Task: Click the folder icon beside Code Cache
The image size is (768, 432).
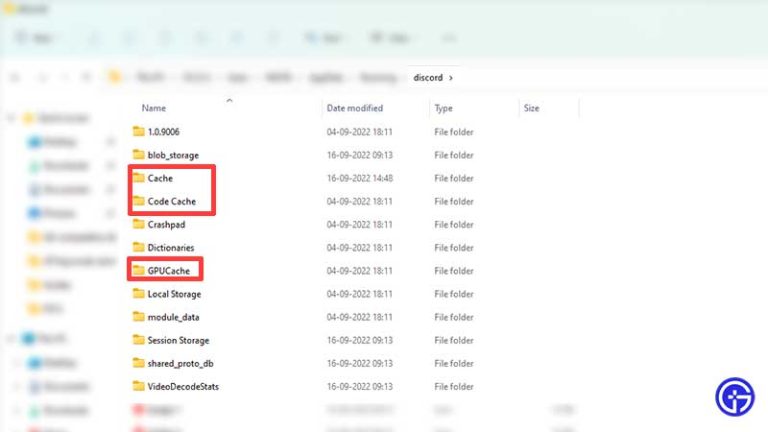Action: [x=139, y=201]
